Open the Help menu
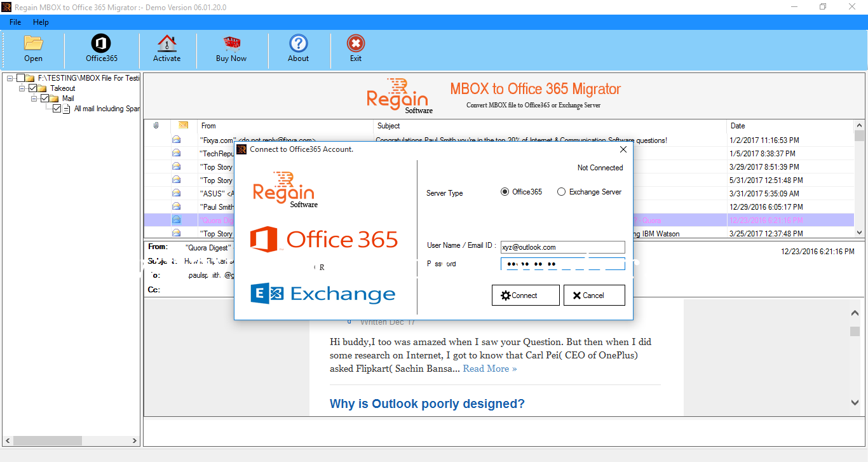 (x=41, y=22)
